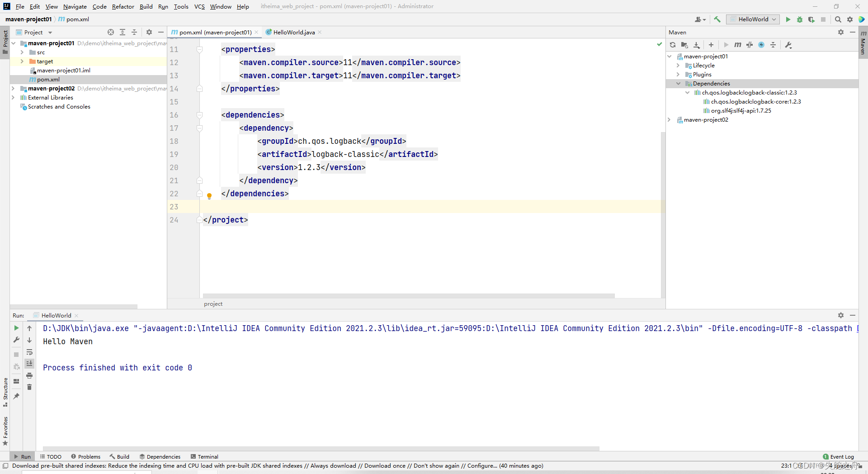
Task: Expand External Libraries node
Action: (13, 98)
